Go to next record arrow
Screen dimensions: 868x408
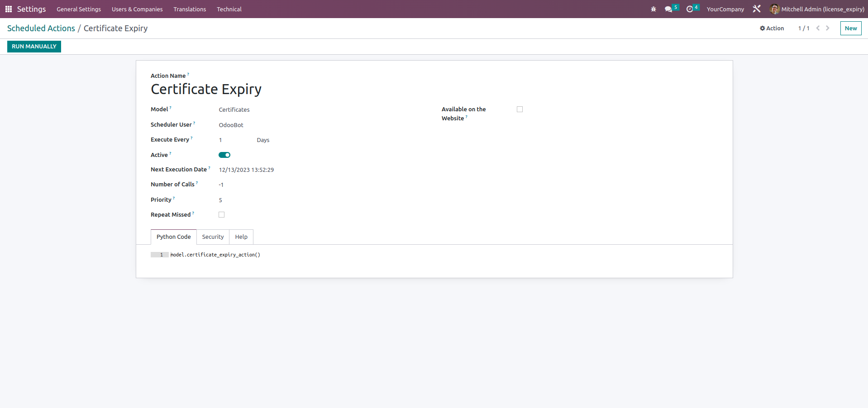(x=828, y=28)
